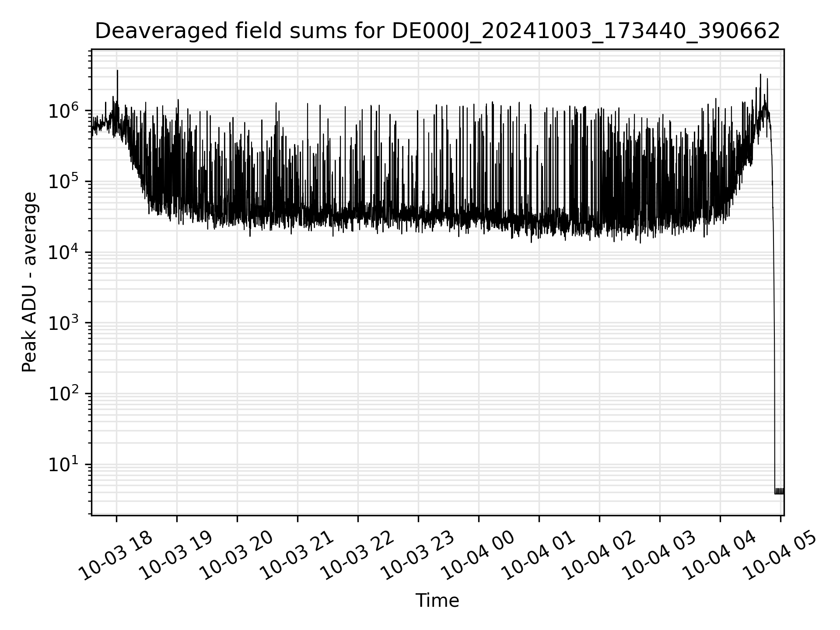Click the x tick label '10-03 18'

116,556
